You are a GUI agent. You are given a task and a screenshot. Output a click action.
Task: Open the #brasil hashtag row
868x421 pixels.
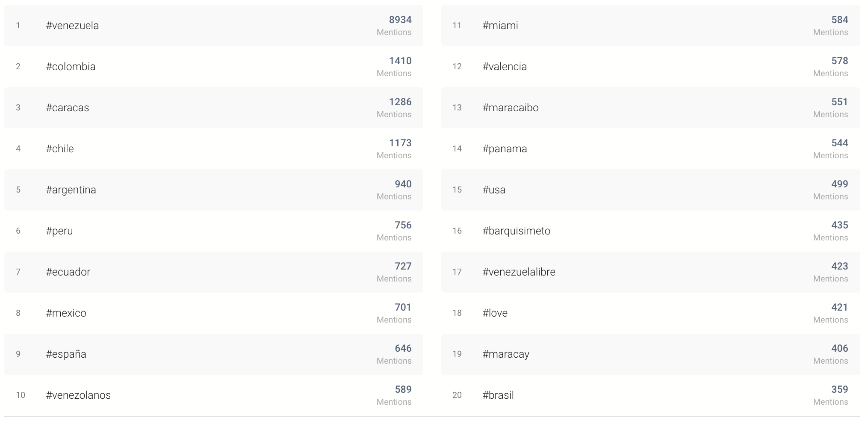tap(651, 395)
